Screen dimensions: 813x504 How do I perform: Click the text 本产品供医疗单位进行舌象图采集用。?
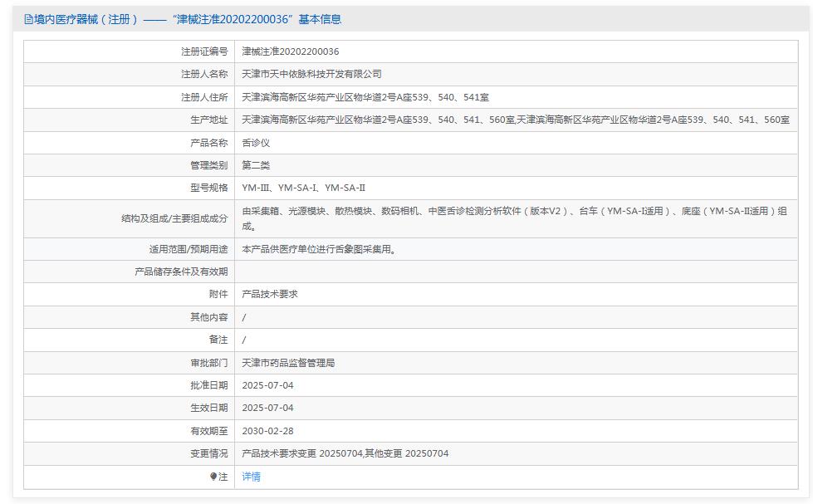click(319, 249)
